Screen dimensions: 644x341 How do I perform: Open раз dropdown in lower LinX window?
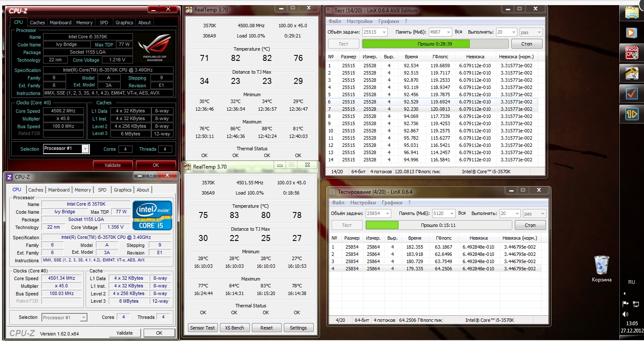[x=534, y=214]
